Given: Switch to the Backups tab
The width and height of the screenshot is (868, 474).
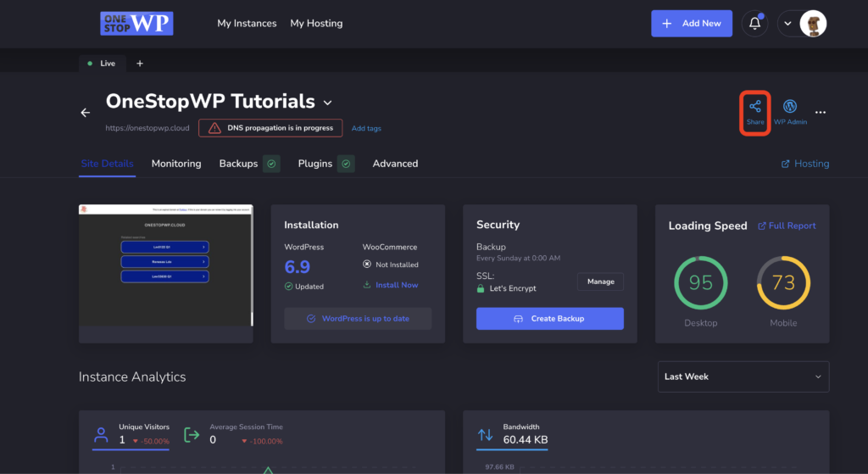Looking at the screenshot, I should (238, 164).
